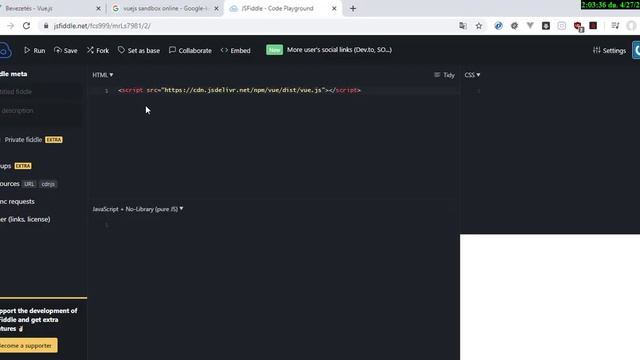The width and height of the screenshot is (640, 360).
Task: Click the Run button
Action: (x=35, y=50)
